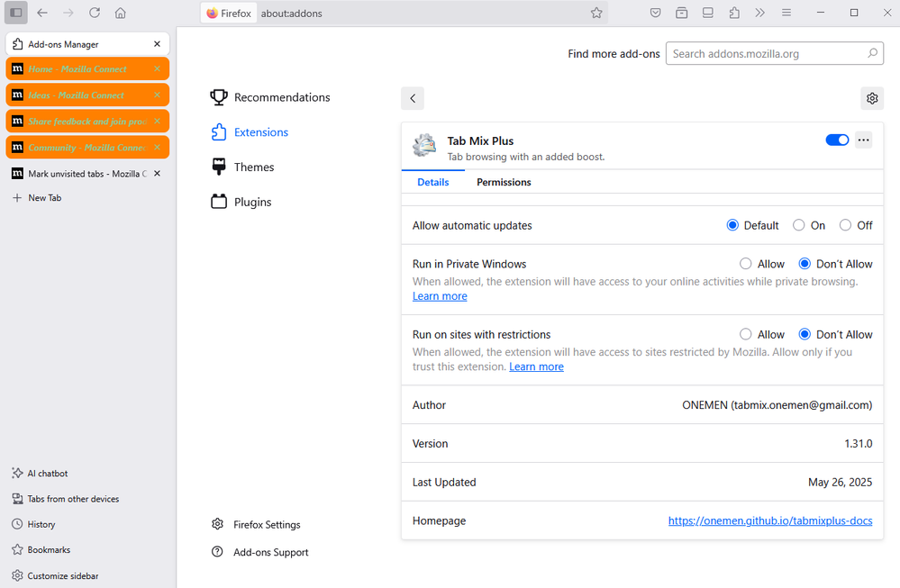
Task: Switch to the Permissions tab
Action: pos(504,182)
